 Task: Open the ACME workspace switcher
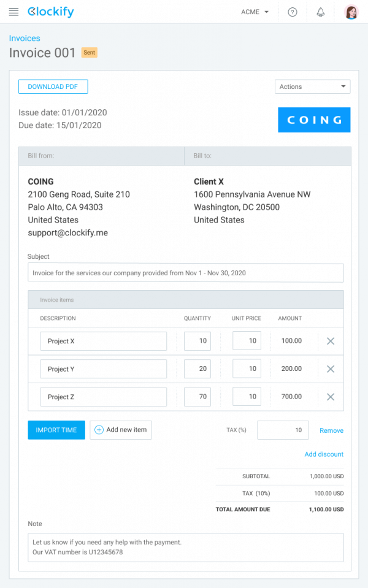(x=255, y=12)
